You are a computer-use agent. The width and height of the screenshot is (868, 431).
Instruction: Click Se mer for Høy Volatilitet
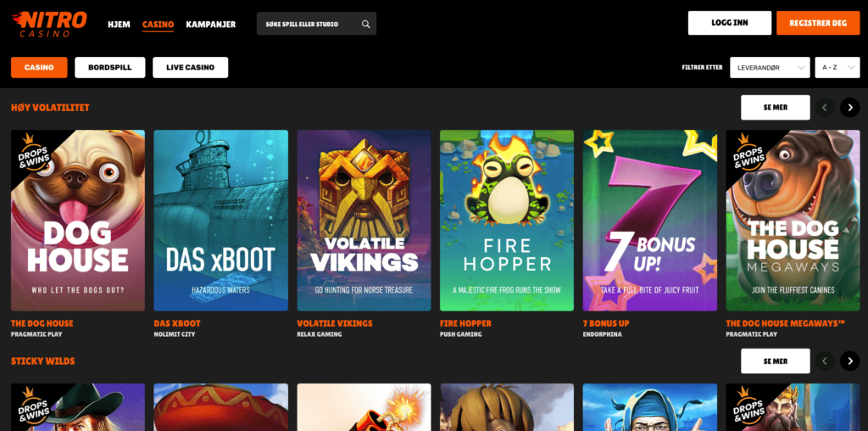pos(776,108)
